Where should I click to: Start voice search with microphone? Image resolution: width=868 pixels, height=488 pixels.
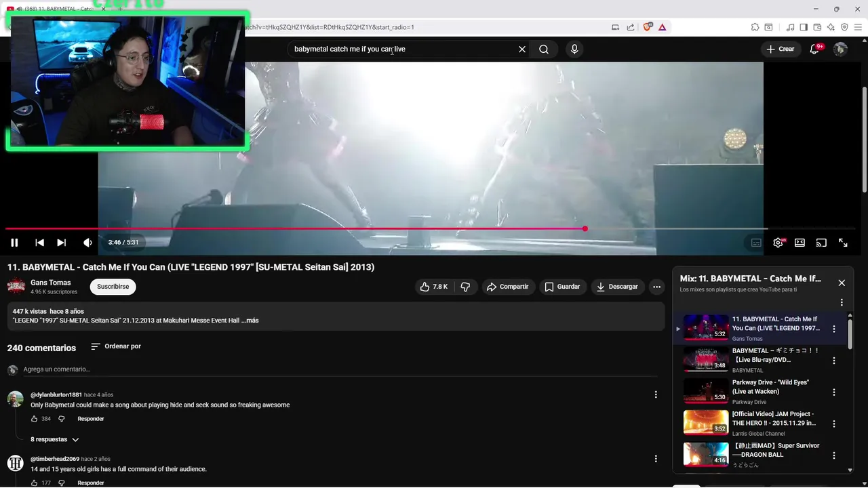pos(574,49)
